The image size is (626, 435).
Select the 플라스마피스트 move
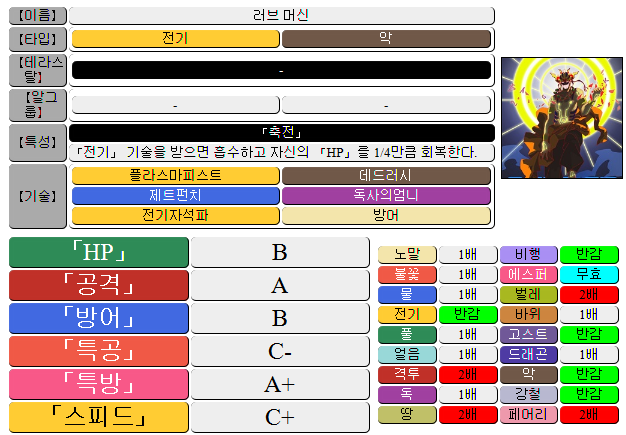[x=175, y=175]
